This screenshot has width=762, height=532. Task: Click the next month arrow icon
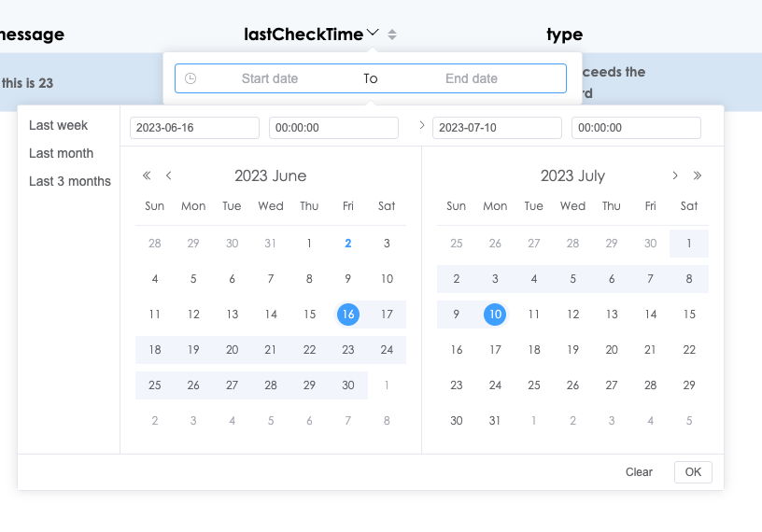pyautogui.click(x=675, y=175)
